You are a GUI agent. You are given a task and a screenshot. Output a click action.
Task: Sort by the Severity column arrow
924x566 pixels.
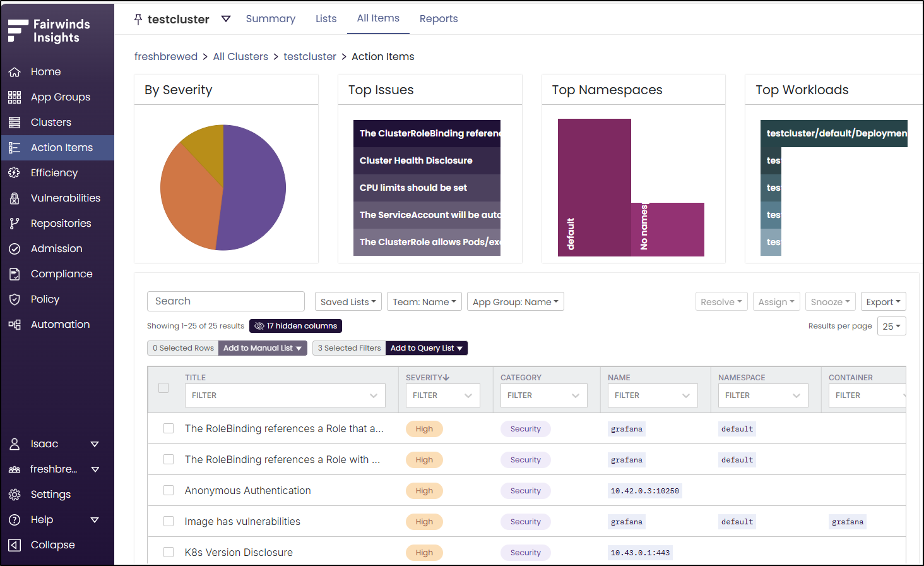[446, 377]
